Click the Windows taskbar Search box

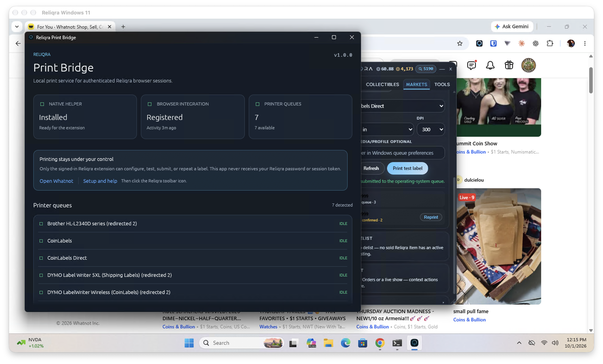(241, 343)
